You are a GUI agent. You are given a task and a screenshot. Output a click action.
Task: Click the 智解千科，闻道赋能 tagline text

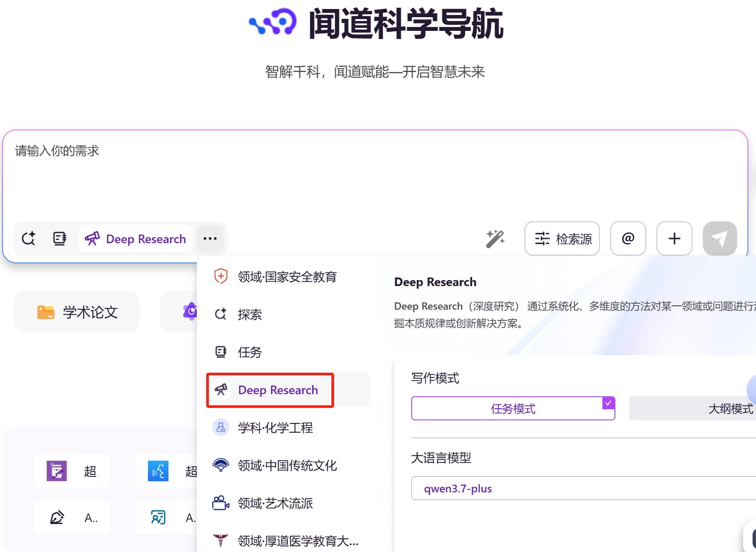pyautogui.click(x=375, y=72)
